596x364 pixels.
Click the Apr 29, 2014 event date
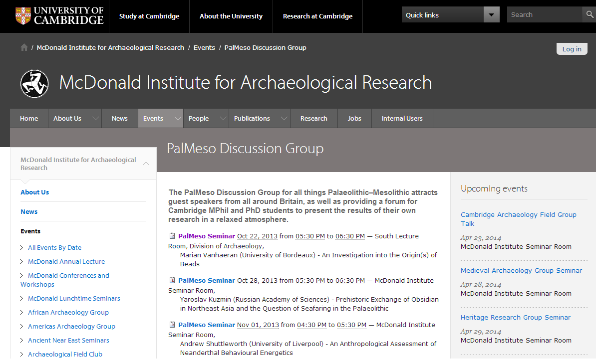[481, 332]
